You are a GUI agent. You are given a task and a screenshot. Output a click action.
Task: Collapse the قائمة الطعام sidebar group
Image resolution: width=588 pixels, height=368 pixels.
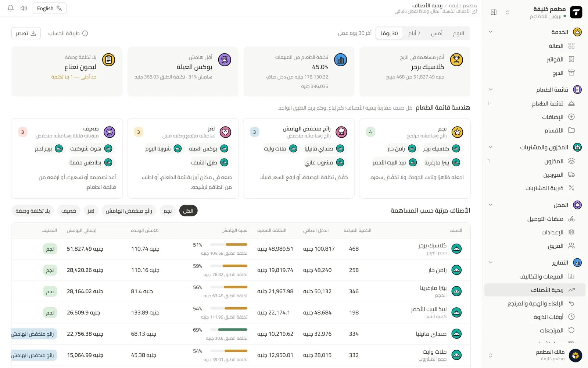click(x=490, y=89)
